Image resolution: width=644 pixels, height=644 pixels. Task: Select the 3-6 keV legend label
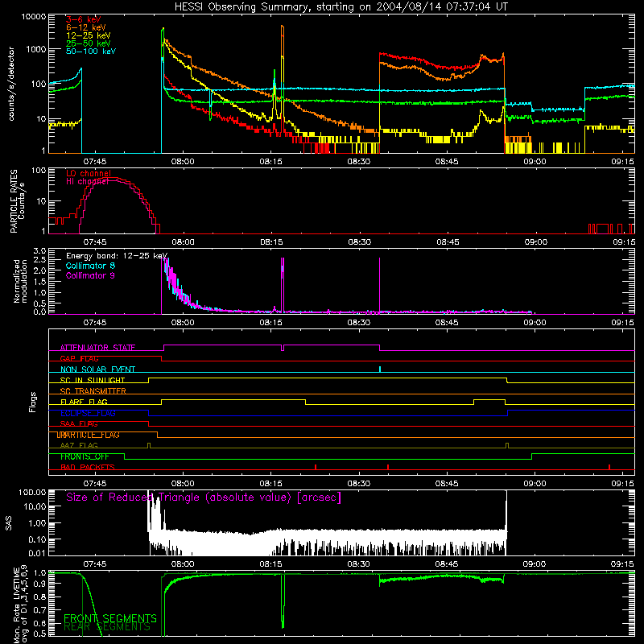pos(84,19)
